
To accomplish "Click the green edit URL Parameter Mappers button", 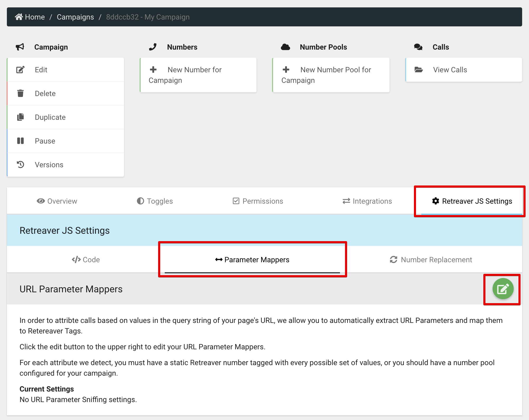I will point(503,289).
